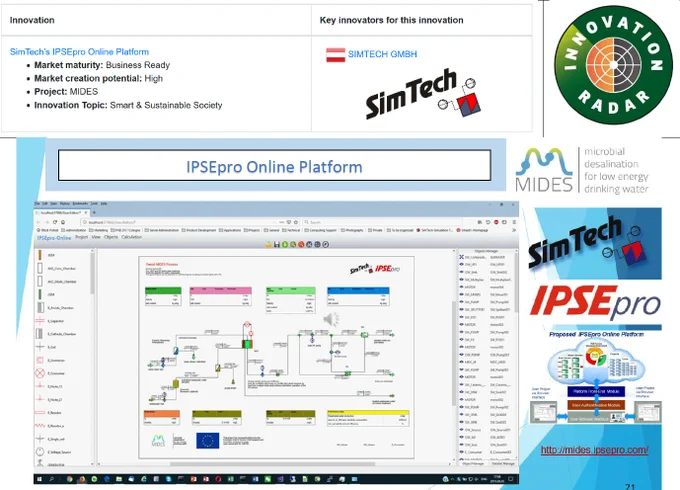Open the browser hamburger menu
The image size is (680, 490).
click(514, 222)
